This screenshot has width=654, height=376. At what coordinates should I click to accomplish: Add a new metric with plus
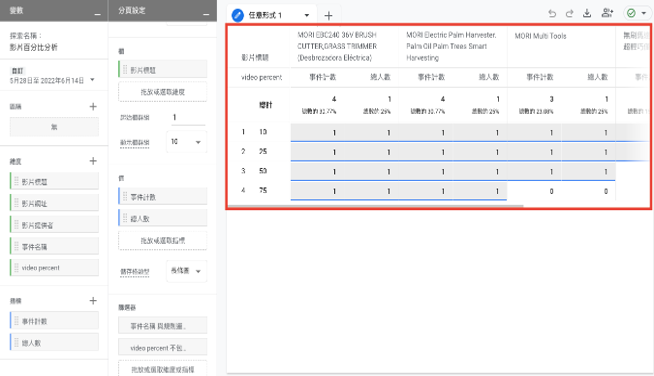(93, 300)
